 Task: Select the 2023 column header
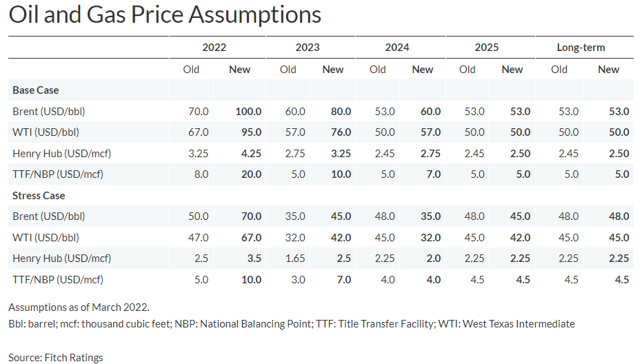pos(308,48)
